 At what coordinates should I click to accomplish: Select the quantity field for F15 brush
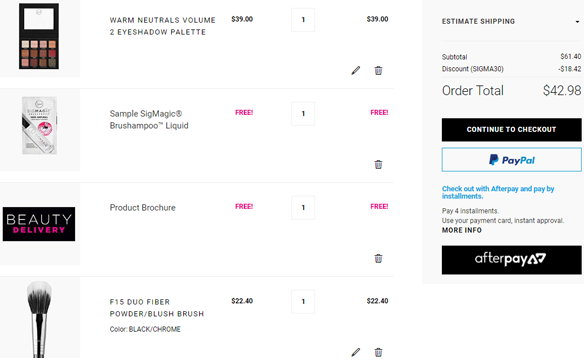coord(303,301)
